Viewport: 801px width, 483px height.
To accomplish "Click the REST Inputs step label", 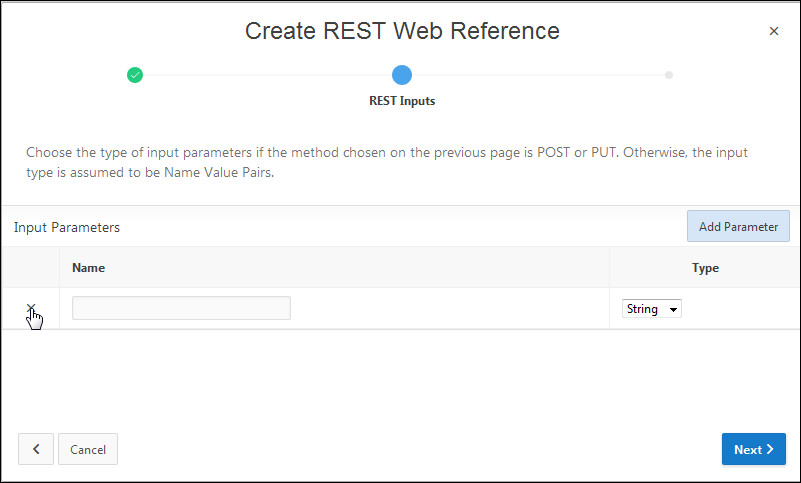I will click(402, 101).
